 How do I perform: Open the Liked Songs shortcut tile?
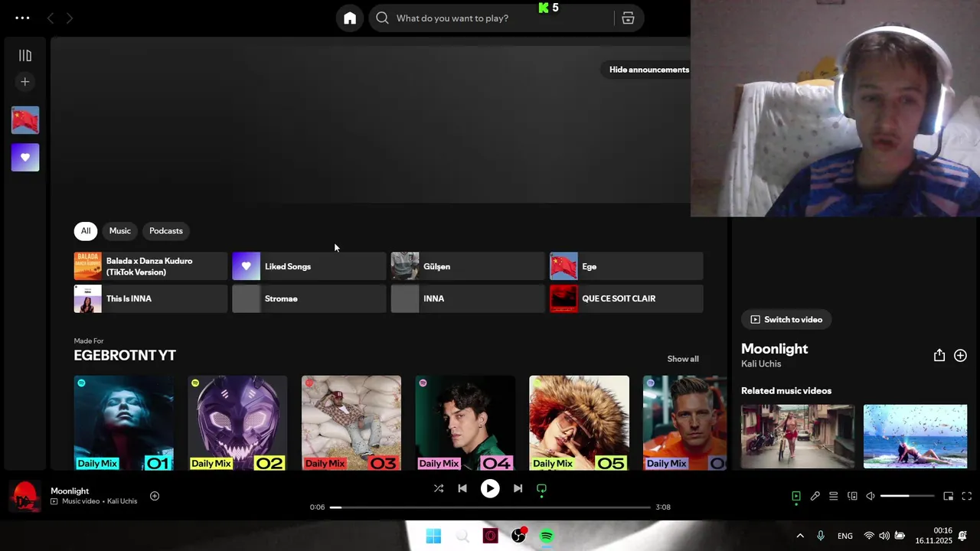click(x=309, y=266)
